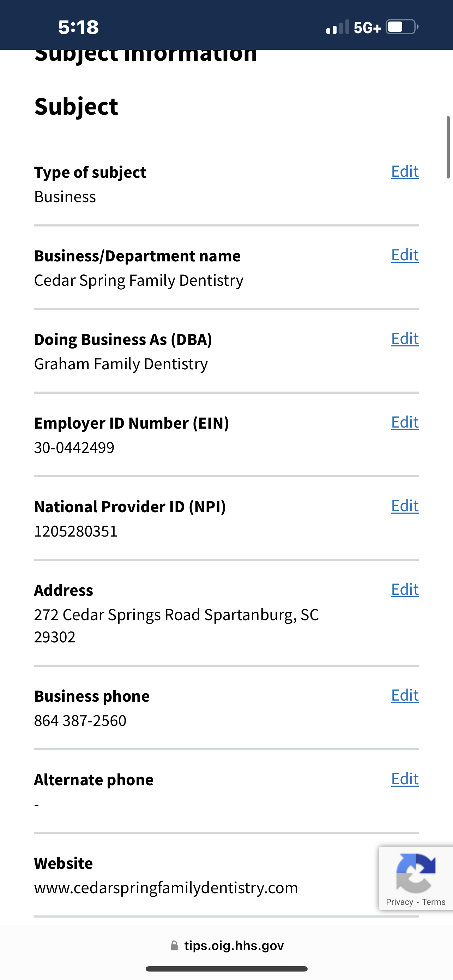The height and width of the screenshot is (980, 453).
Task: Tap the cellular signal bars icon
Action: (x=337, y=27)
